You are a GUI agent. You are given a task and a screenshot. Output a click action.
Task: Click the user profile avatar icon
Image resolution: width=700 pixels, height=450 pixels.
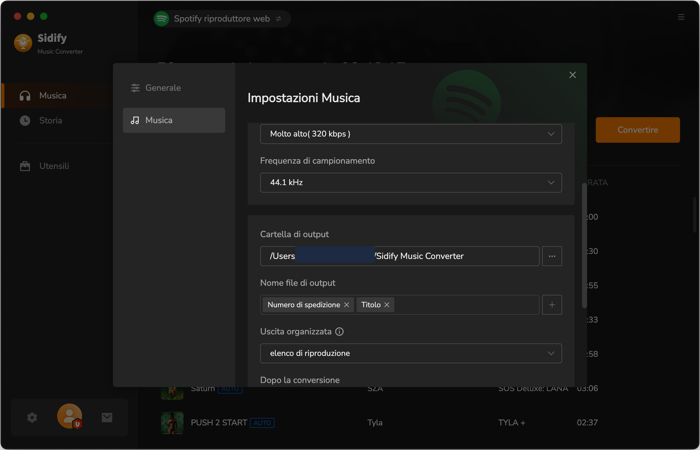tap(69, 416)
